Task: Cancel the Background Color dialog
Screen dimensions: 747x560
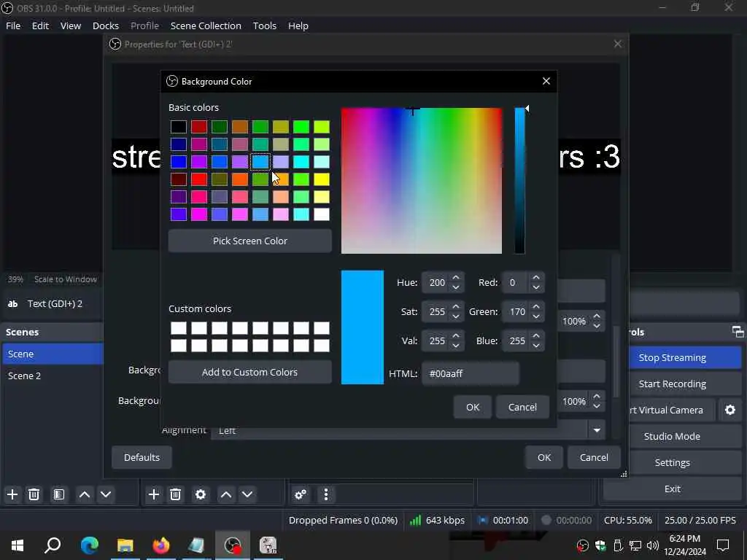Action: tap(522, 407)
